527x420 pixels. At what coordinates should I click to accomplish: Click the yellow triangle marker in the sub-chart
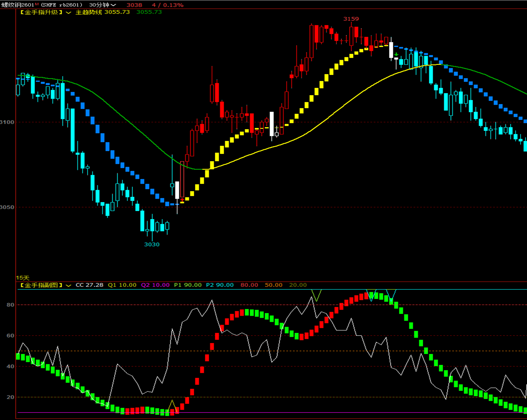(x=173, y=405)
